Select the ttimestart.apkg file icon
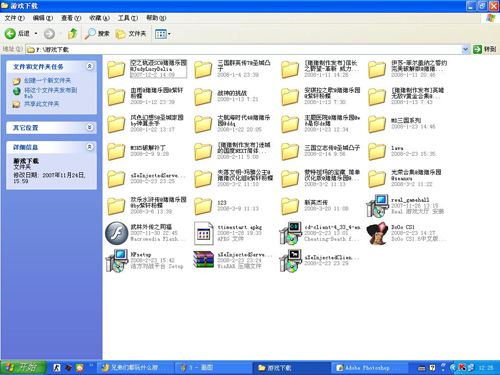 click(203, 233)
